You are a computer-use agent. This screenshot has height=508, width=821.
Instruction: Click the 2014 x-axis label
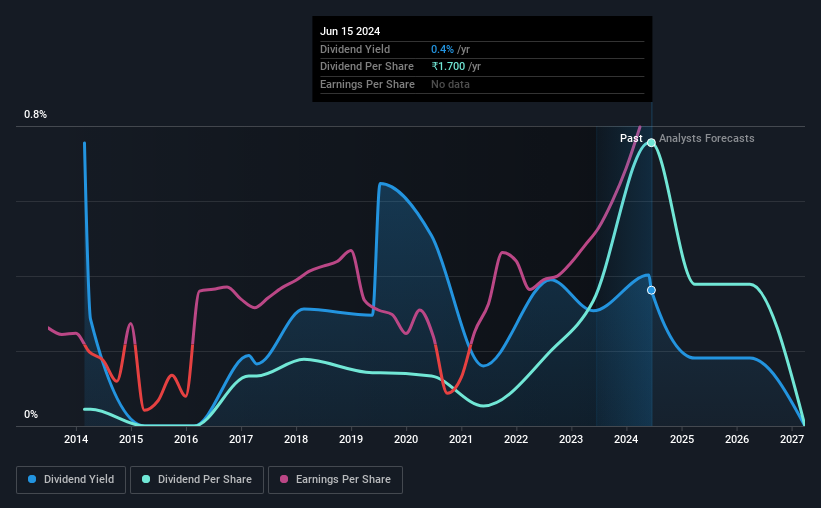76,439
